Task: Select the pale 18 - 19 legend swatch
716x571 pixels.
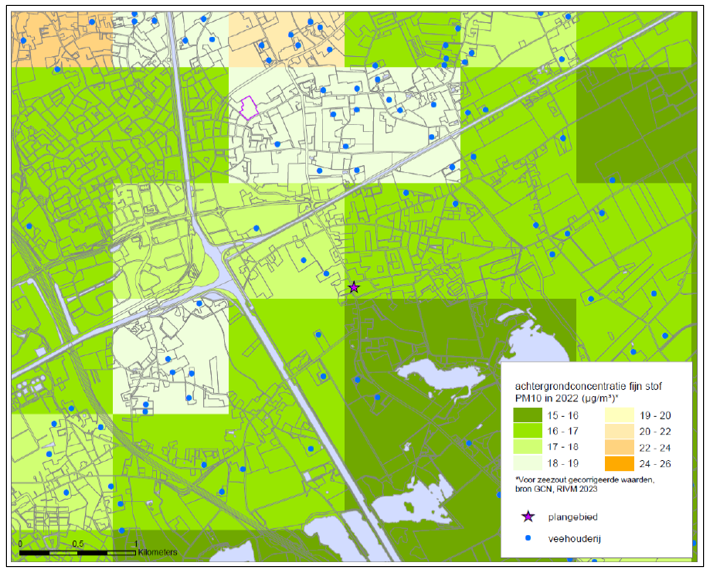Action: (528, 463)
